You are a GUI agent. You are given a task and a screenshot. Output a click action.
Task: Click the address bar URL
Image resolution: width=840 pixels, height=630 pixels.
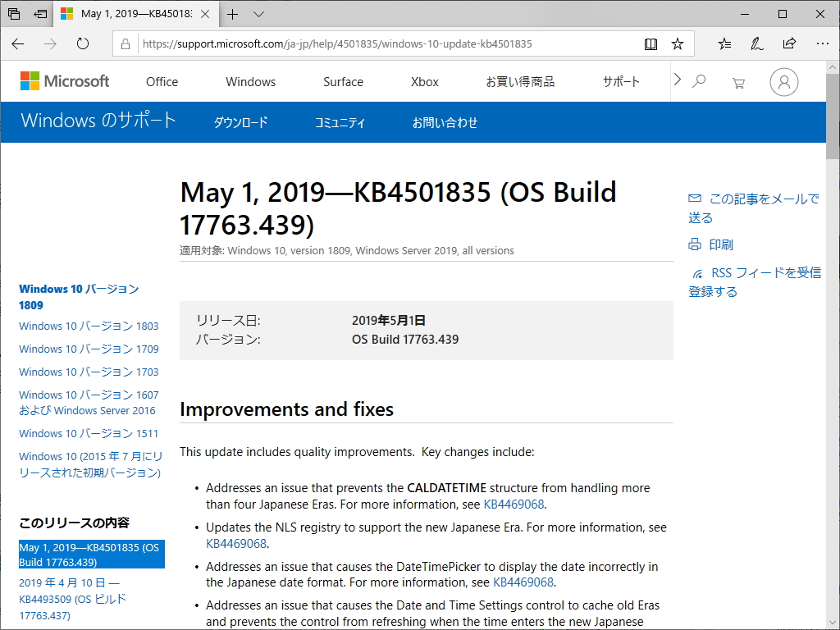(337, 44)
